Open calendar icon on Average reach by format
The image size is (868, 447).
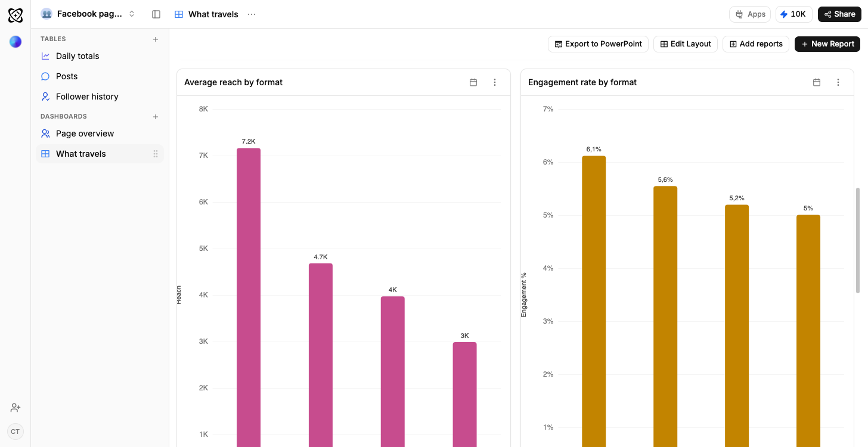point(473,82)
